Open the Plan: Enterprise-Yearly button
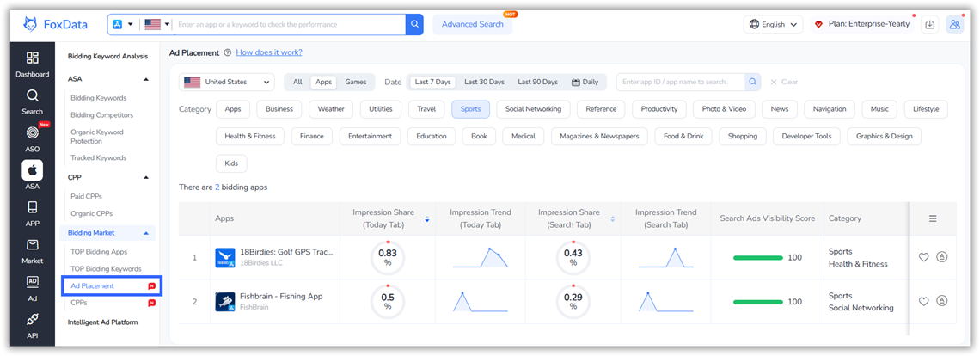 coord(861,24)
